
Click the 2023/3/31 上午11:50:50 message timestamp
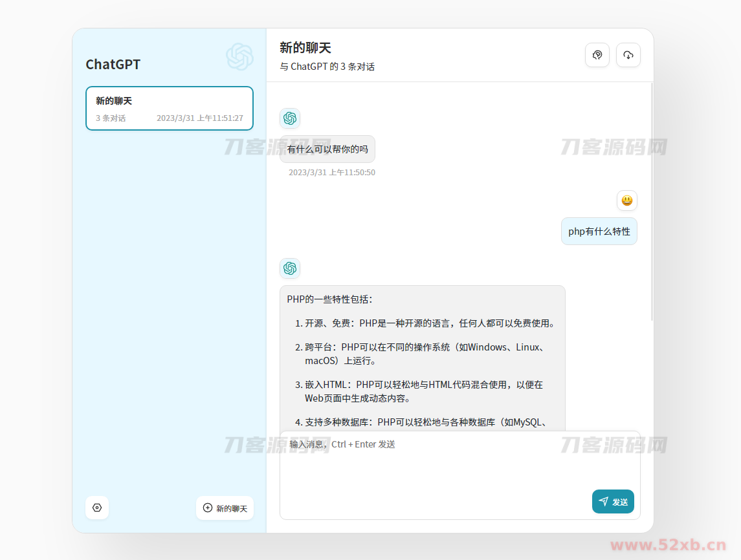tap(331, 173)
